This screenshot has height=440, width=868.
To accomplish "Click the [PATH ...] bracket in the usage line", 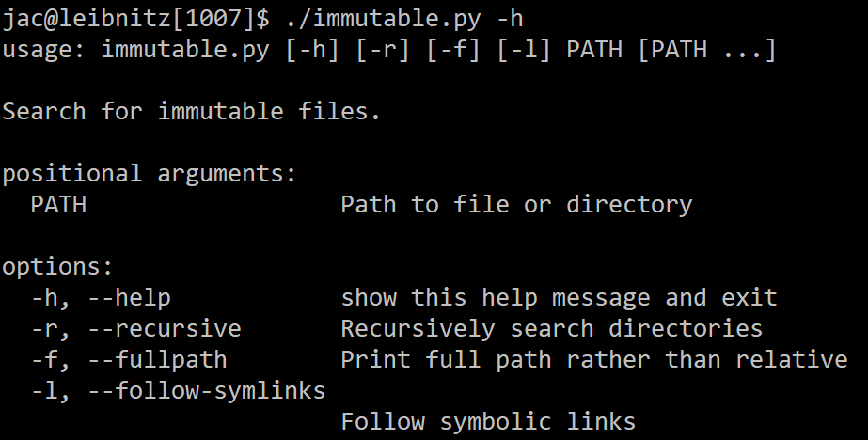I will 706,48.
